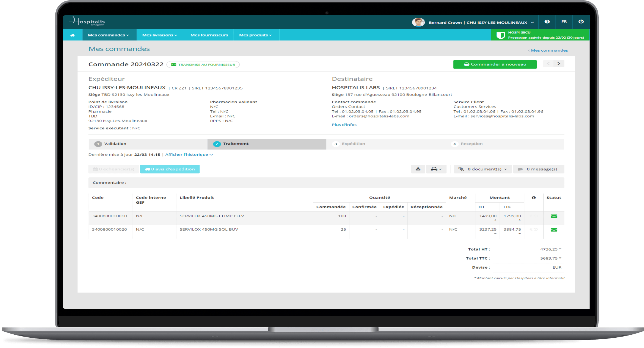Go to previous order with left chevron
The height and width of the screenshot is (348, 644).
[x=548, y=64]
